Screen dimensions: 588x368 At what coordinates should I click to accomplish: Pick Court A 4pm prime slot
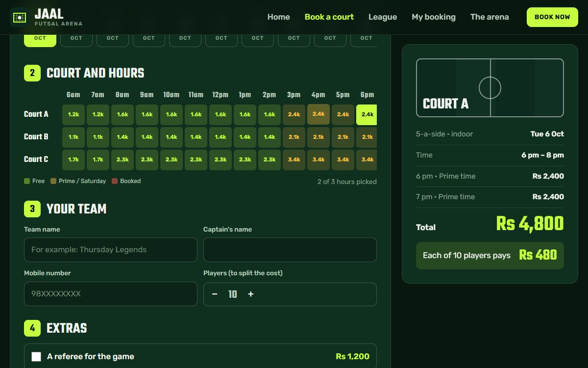[318, 114]
